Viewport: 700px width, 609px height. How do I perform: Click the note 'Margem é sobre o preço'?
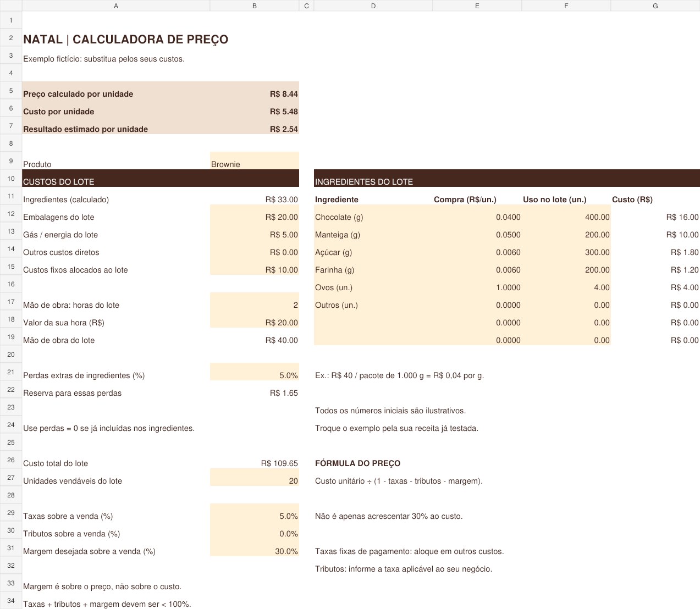(x=102, y=586)
